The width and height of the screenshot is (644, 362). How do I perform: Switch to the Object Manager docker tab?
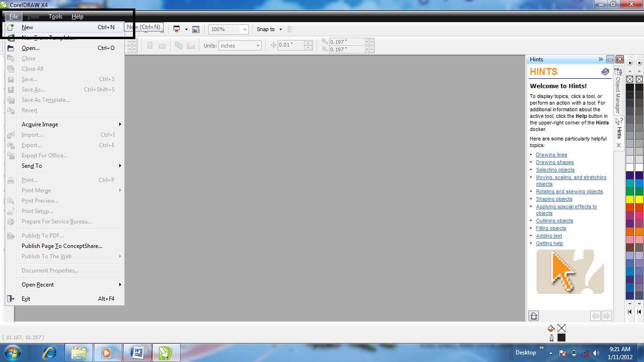coord(618,90)
